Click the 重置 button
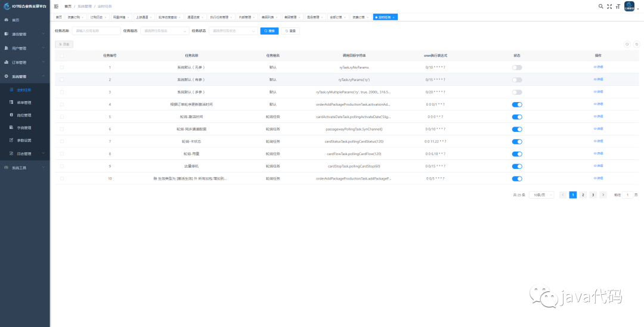The image size is (644, 327). [x=290, y=31]
